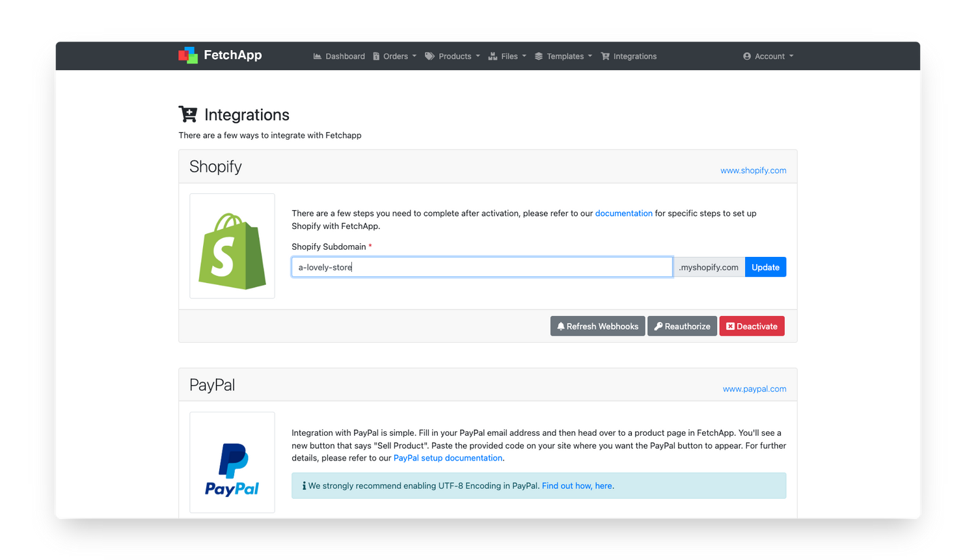Click the Refresh Webhooks button
This screenshot has height=560, width=976.
click(x=597, y=327)
